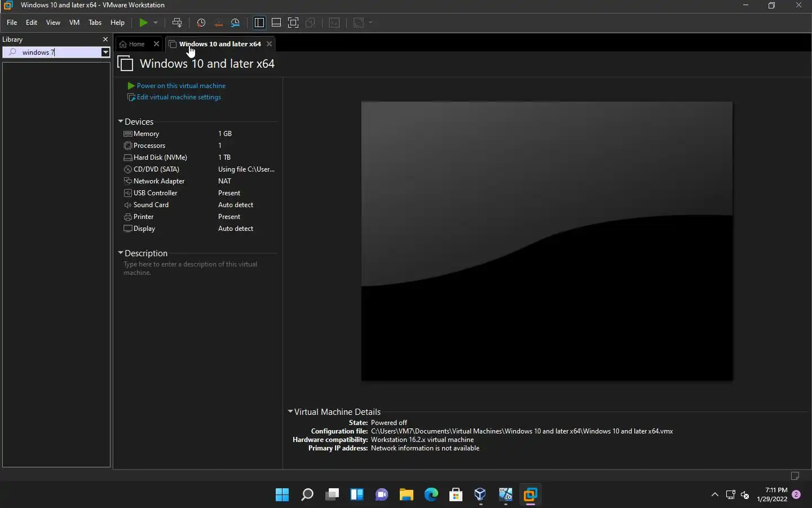The height and width of the screenshot is (508, 812).
Task: Collapse the Virtual Machine Details section
Action: (x=290, y=411)
